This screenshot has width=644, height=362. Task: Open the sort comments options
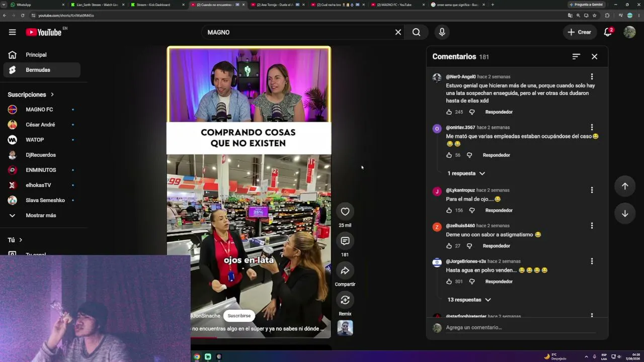(x=576, y=57)
